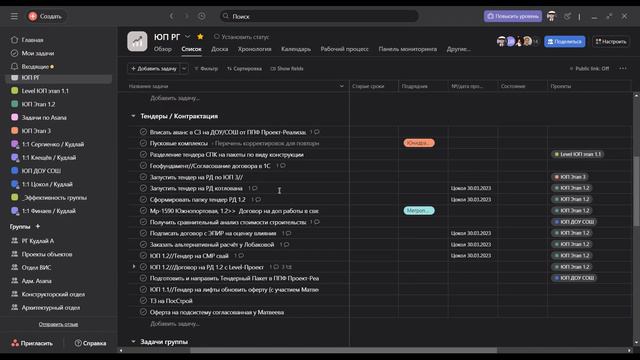Click into the Поиск search field
The width and height of the screenshot is (640, 360).
pyautogui.click(x=319, y=16)
